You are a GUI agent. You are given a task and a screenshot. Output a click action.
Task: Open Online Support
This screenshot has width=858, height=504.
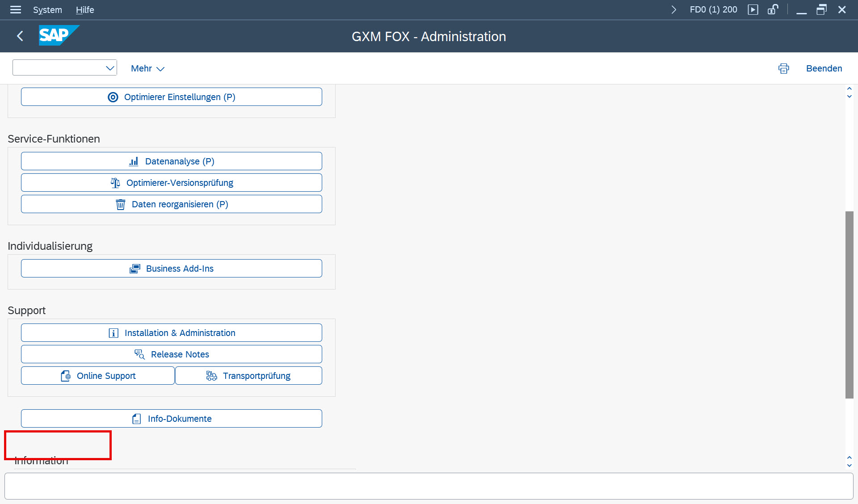click(x=97, y=376)
